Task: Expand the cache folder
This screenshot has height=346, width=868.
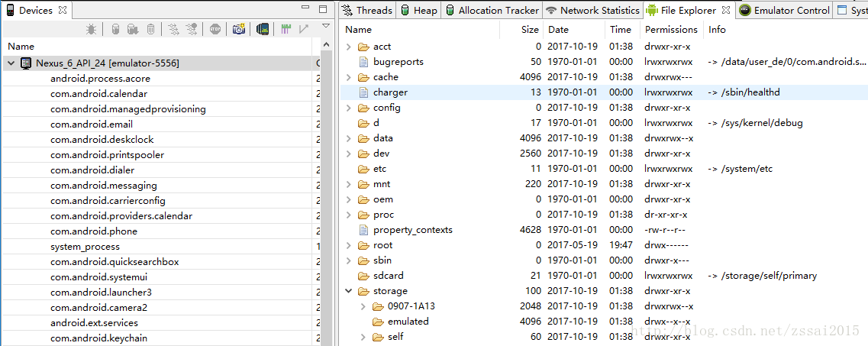Action: tap(348, 77)
